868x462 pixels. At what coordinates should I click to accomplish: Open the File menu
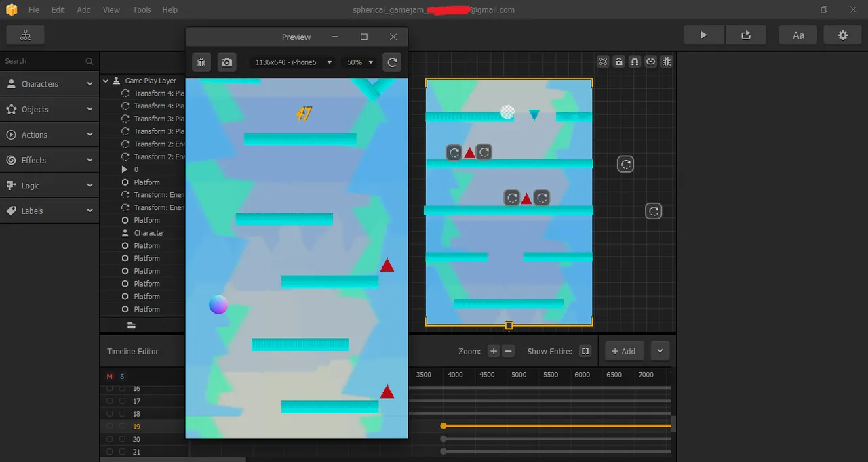34,10
